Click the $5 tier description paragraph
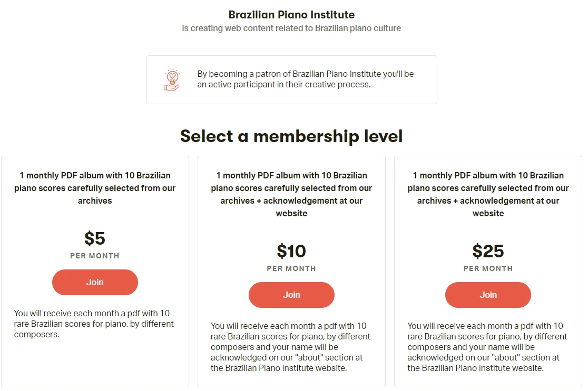 click(x=94, y=324)
